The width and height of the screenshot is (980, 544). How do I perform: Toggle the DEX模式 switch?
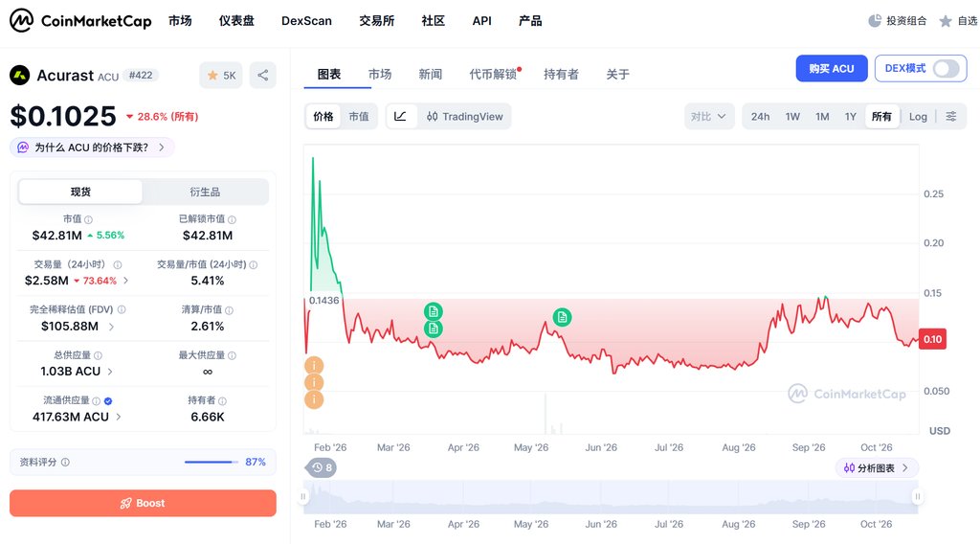[946, 68]
